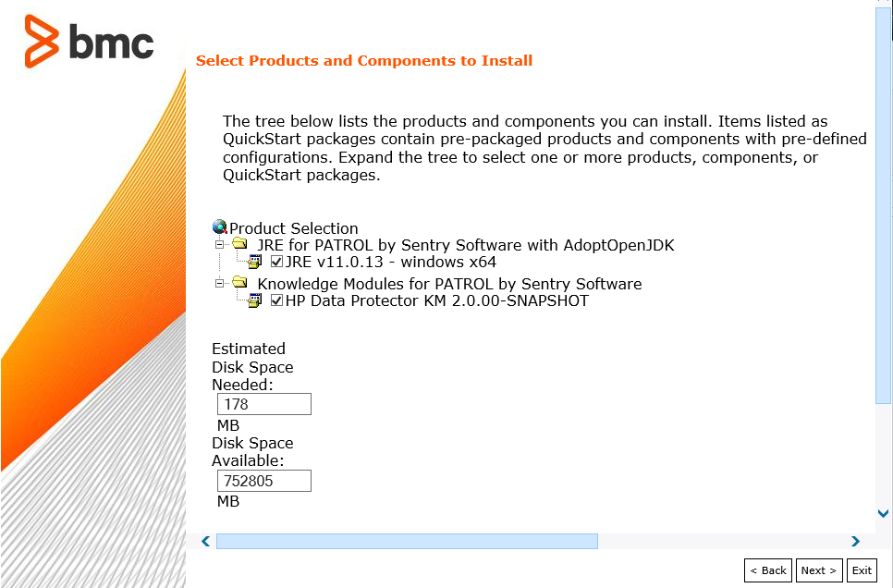Viewport: 893px width, 588px height.
Task: Click the Product Selection globe icon
Action: point(220,227)
